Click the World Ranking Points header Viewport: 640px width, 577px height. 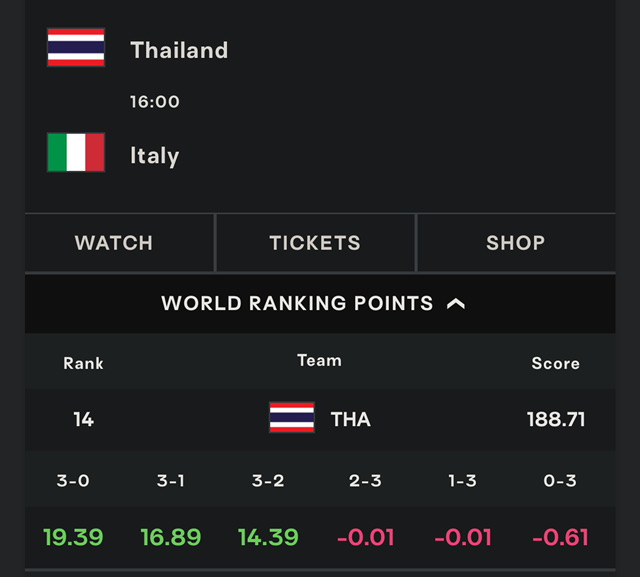click(320, 304)
